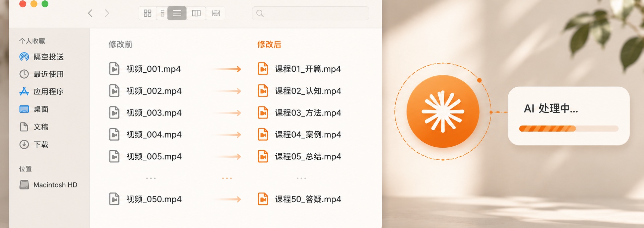Viewport: 644px width, 228px height.
Task: Click orange video icon of 课程03_方法.mp4
Action: (263, 112)
